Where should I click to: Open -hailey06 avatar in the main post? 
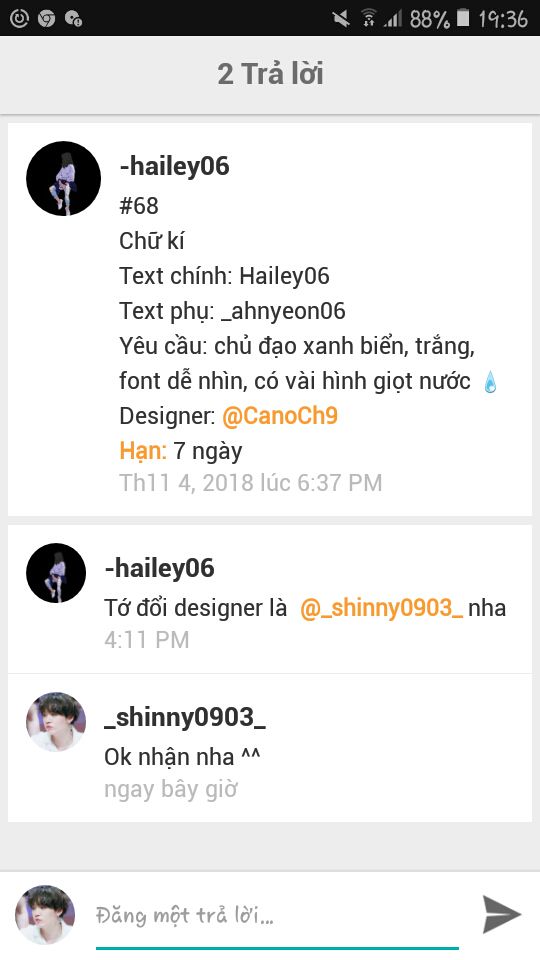(x=64, y=178)
